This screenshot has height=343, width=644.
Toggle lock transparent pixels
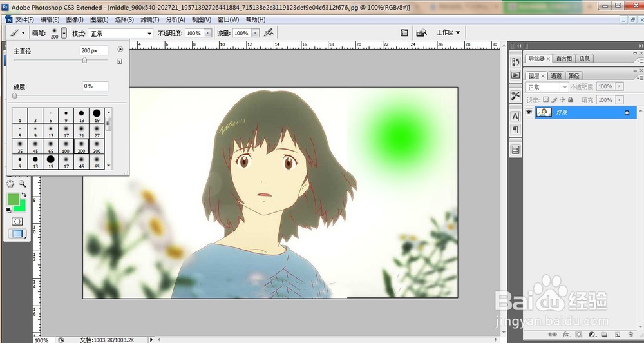(x=545, y=99)
